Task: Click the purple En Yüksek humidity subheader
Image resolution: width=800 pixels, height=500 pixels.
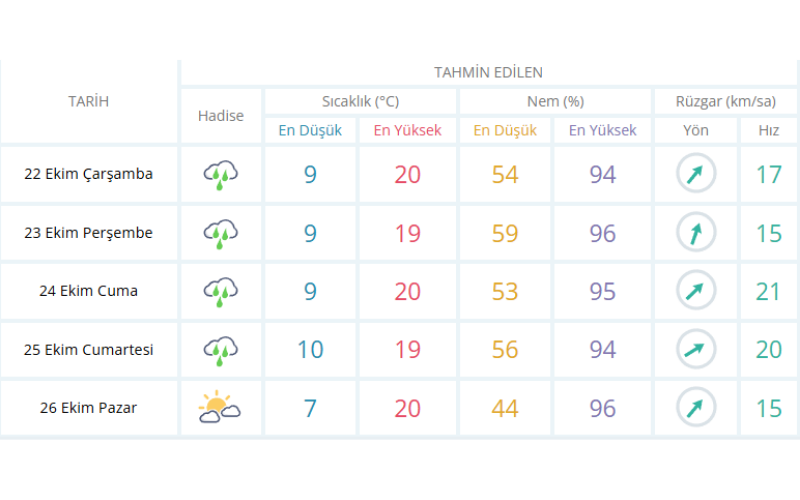Action: [x=603, y=131]
